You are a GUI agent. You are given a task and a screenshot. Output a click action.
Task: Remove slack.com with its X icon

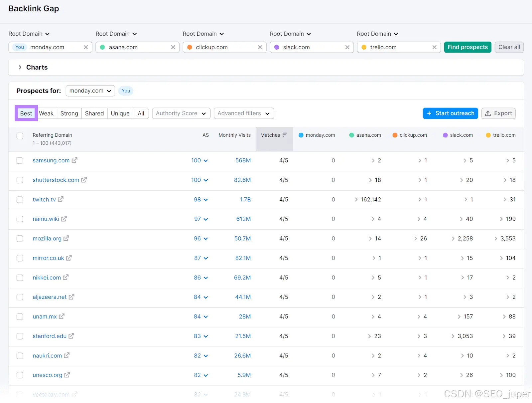click(347, 47)
